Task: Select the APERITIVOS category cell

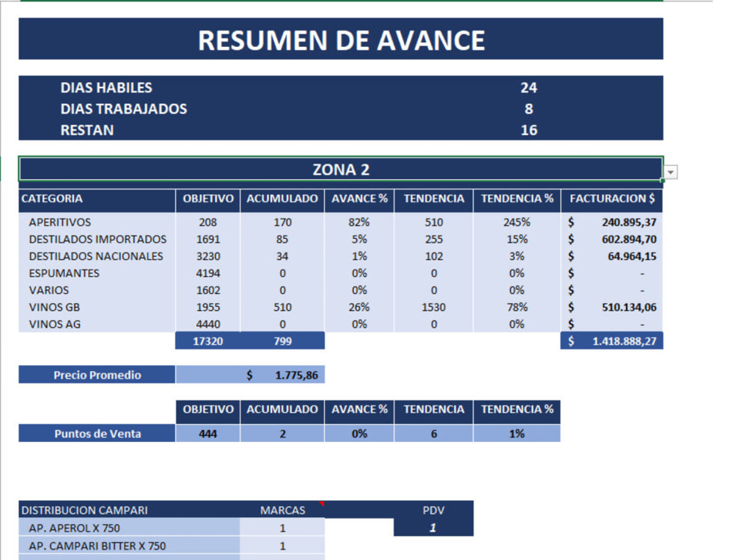Action: (97, 222)
